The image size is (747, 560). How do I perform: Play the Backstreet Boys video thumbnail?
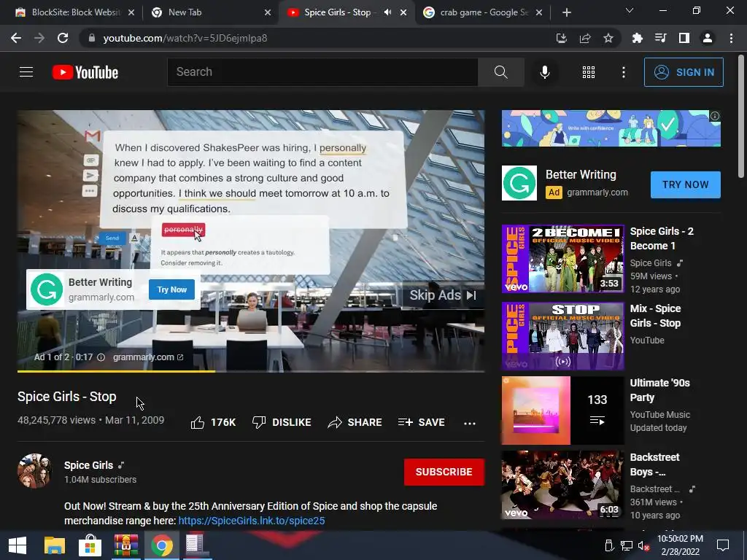[562, 485]
